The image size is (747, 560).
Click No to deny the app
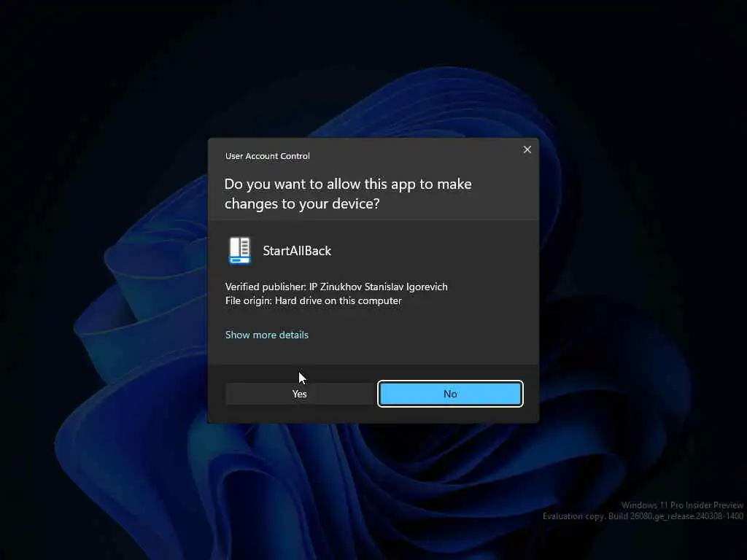tap(450, 394)
